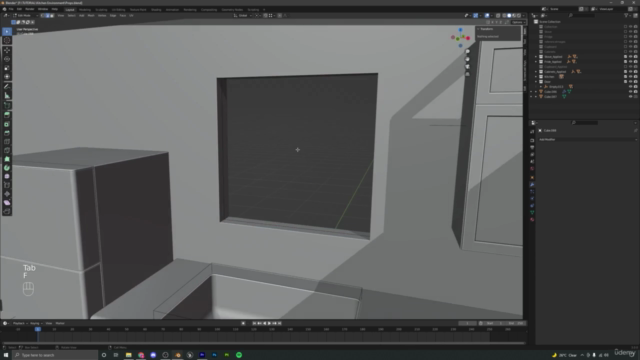Open the Object properties tab
The width and height of the screenshot is (640, 360).
pyautogui.click(x=532, y=178)
